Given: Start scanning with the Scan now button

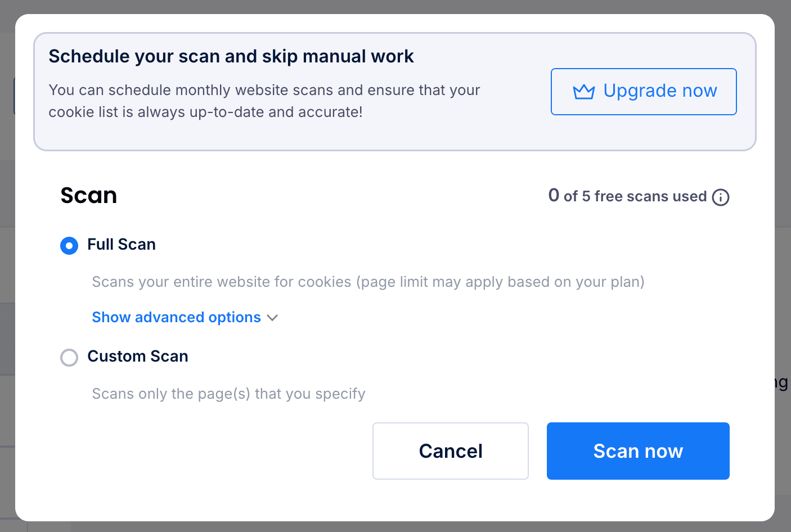Looking at the screenshot, I should click(x=638, y=451).
